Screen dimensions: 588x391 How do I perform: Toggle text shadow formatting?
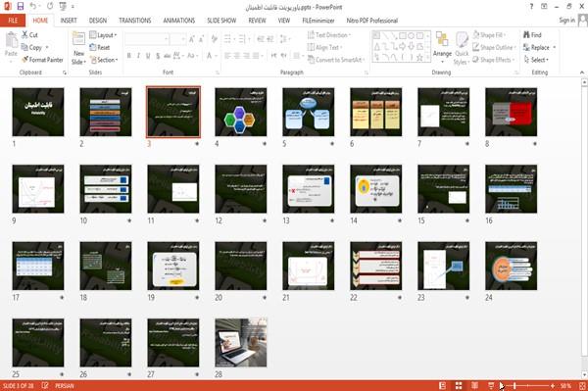coord(158,56)
